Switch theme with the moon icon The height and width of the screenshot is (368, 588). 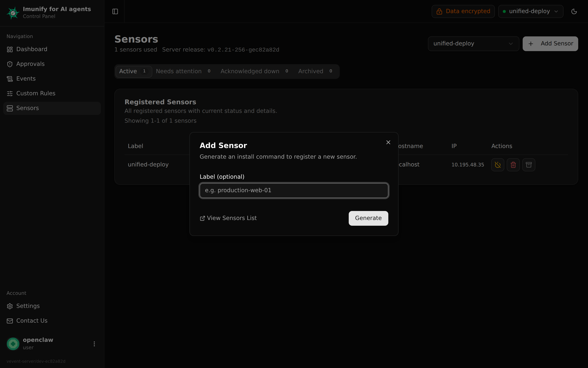pyautogui.click(x=574, y=11)
